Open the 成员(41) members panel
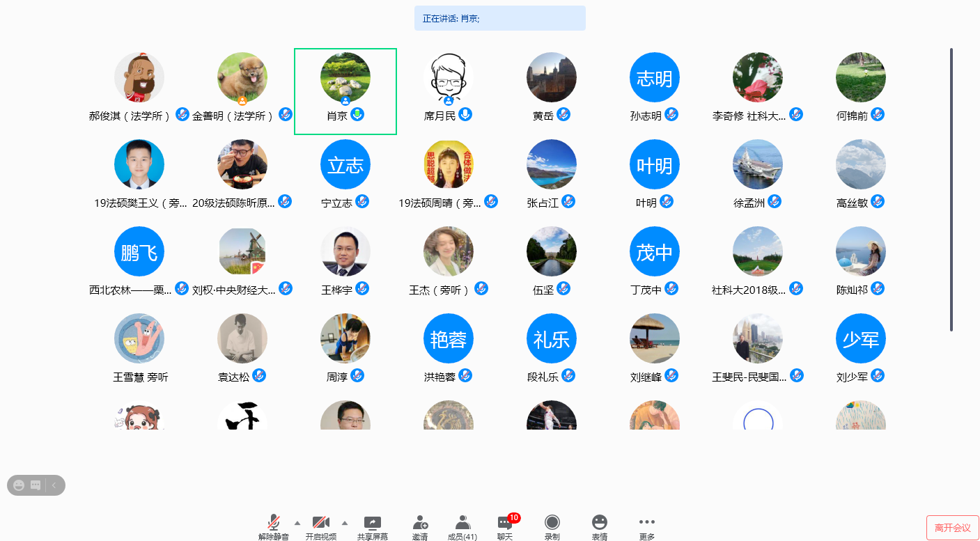This screenshot has height=541, width=980. pos(462,527)
